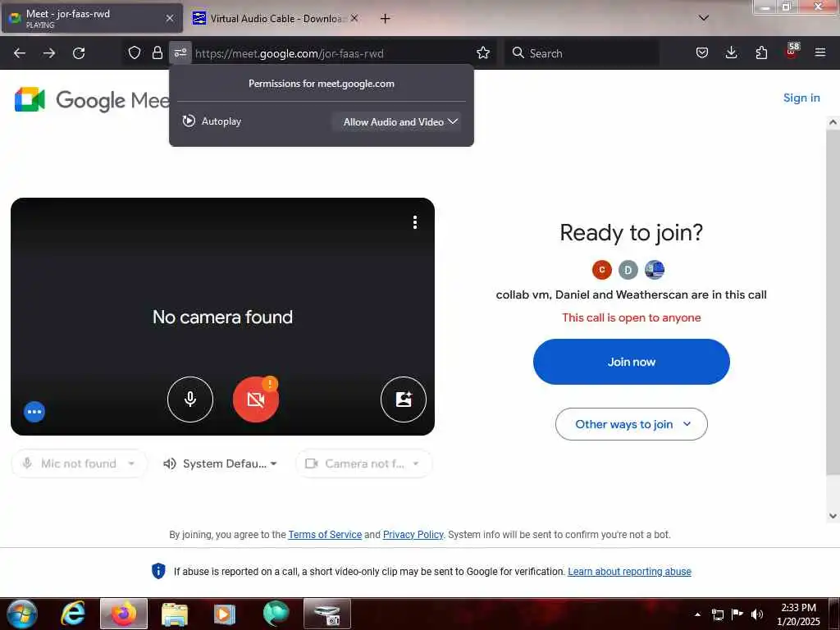Open the three-dot more options in video preview
Viewport: 840px width, 630px height.
click(414, 222)
